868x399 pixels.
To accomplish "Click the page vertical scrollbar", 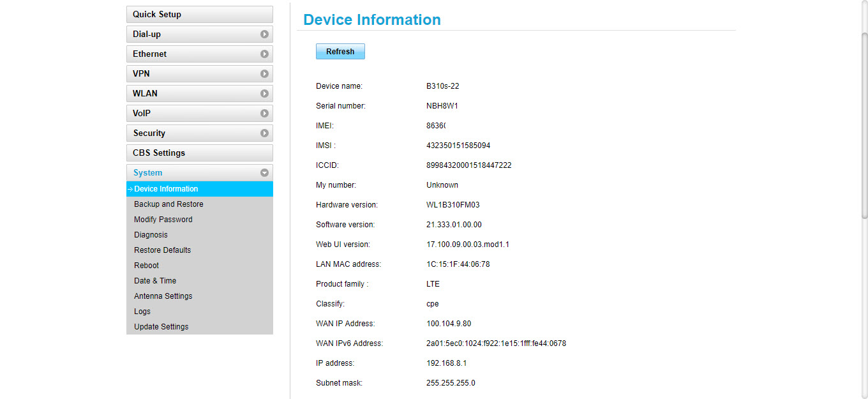I will click(865, 128).
